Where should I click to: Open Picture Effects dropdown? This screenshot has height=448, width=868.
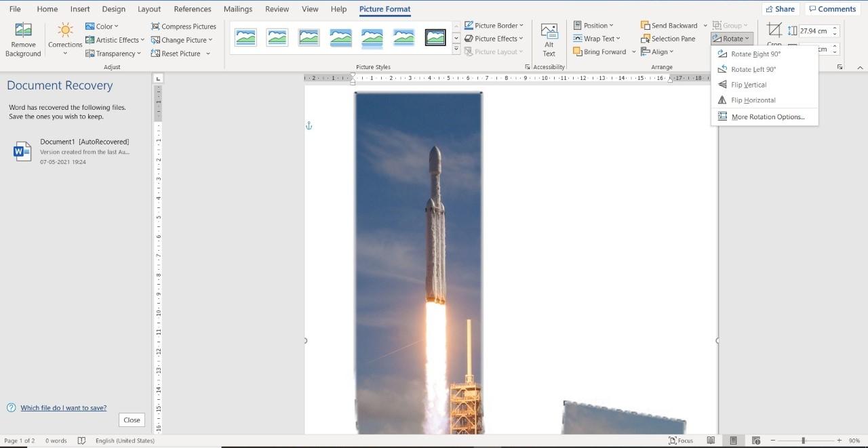[494, 39]
